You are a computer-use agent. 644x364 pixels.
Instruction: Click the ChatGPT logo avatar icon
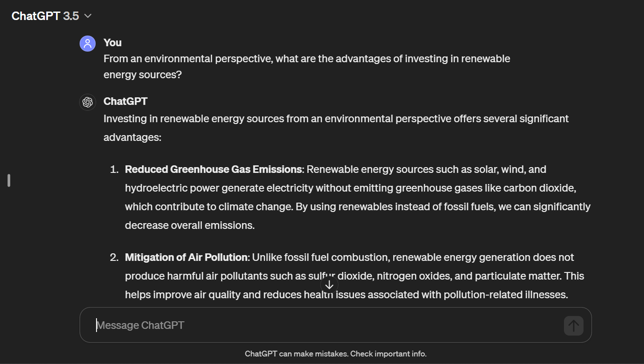88,102
